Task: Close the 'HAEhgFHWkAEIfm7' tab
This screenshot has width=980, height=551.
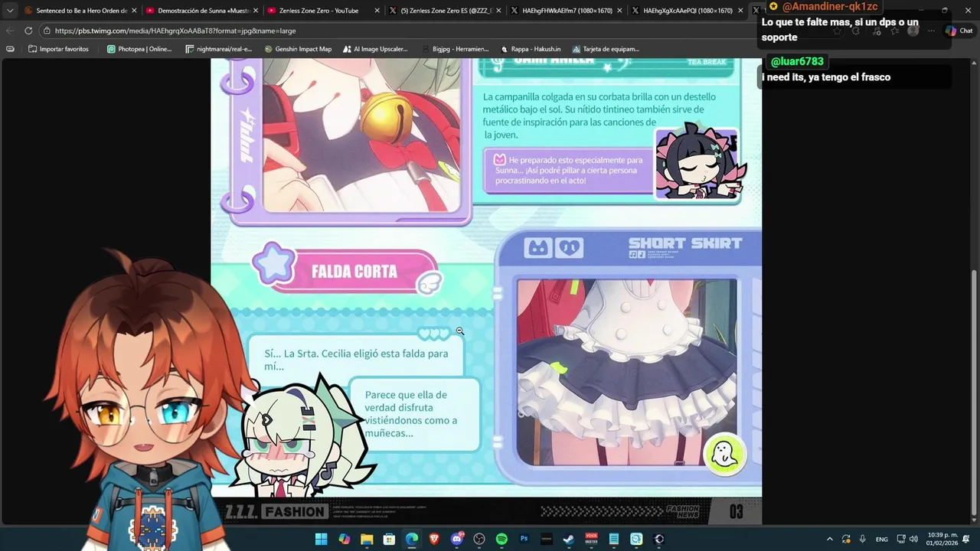Action: coord(621,11)
